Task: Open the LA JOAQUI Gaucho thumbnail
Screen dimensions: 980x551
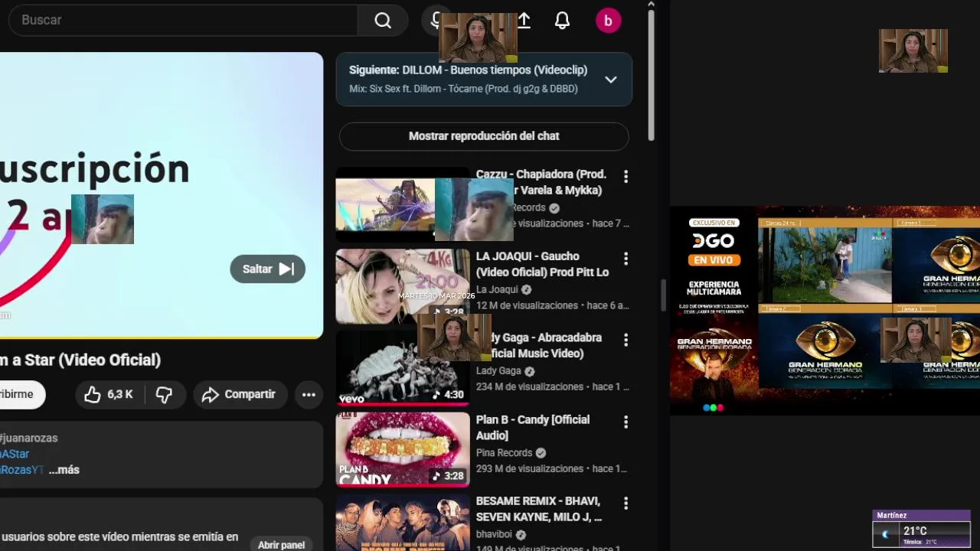Action: click(402, 286)
